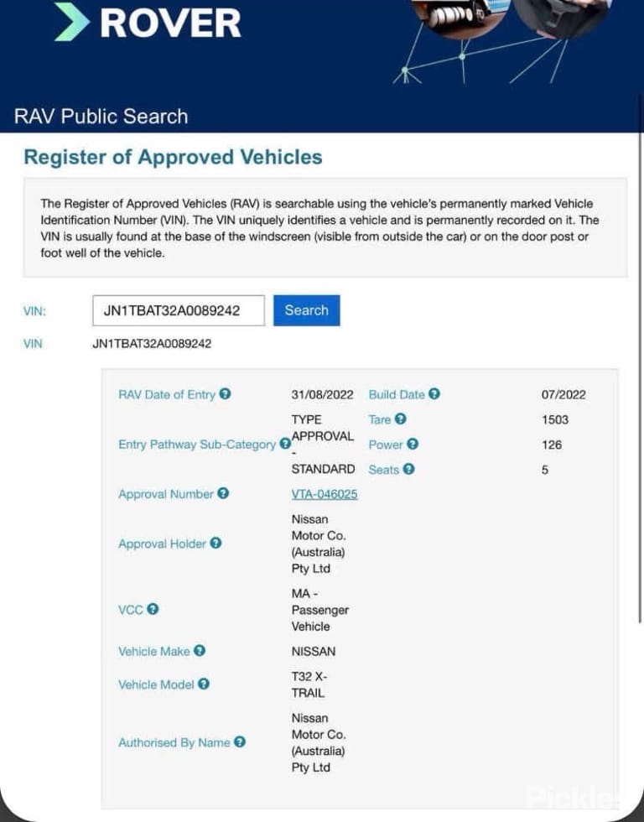Select the build date value 07/2022

coord(563,394)
